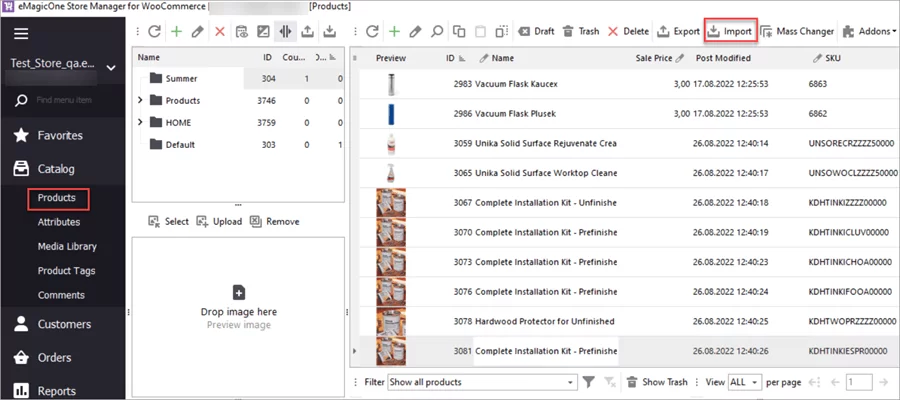Open Attributes in the Catalog menu
Image resolution: width=900 pixels, height=400 pixels.
pyautogui.click(x=59, y=222)
